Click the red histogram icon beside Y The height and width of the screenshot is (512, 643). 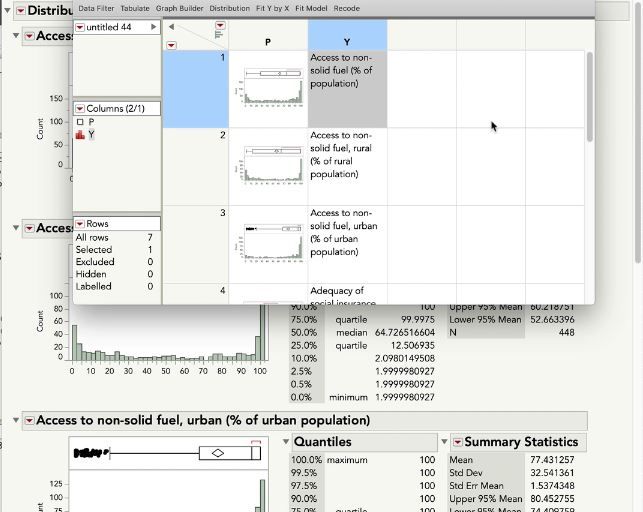point(80,134)
